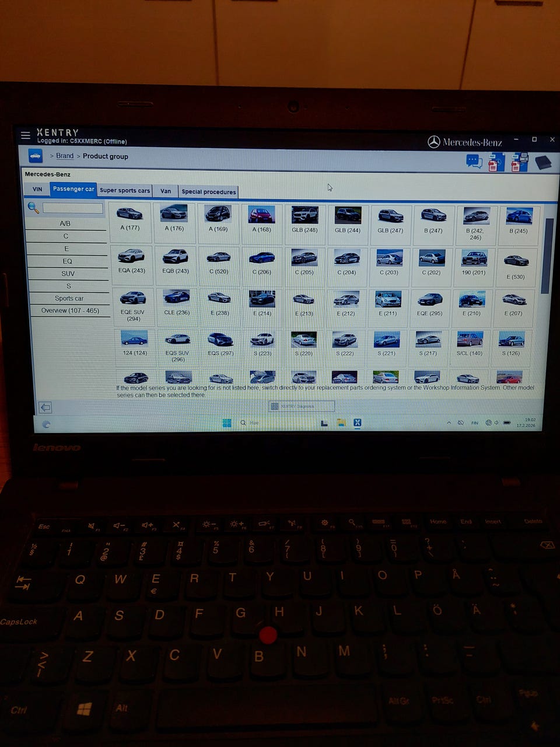Choose the C (520) model series

(x=219, y=264)
